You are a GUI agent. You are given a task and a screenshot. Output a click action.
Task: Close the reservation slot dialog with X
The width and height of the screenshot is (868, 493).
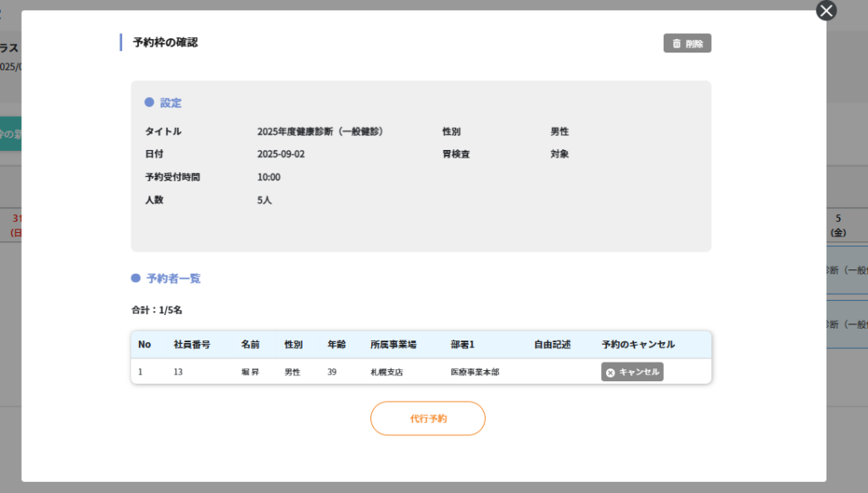click(826, 10)
